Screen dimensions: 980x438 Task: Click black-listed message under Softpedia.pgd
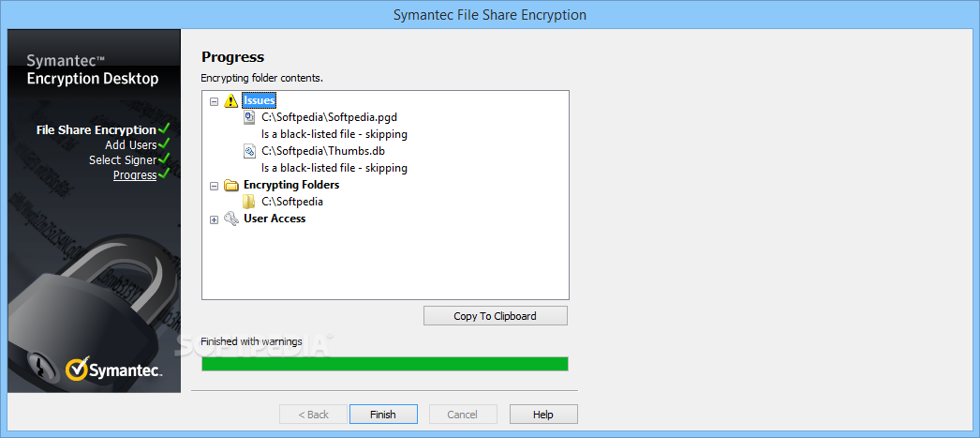tap(334, 134)
